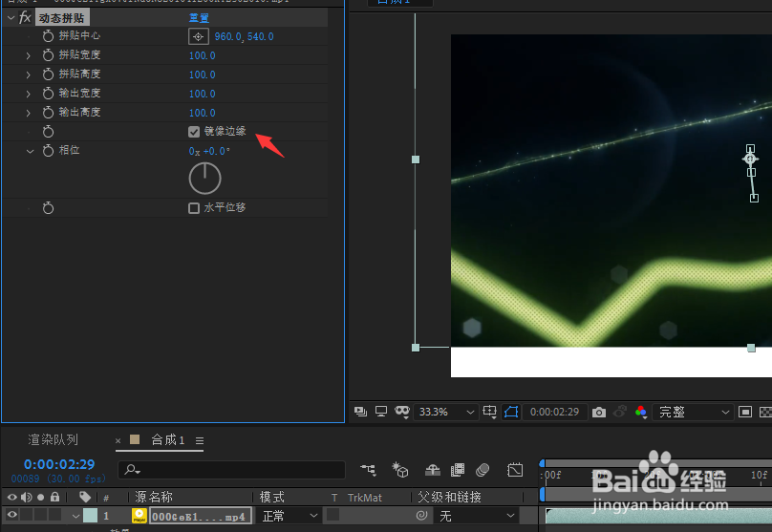The image size is (772, 532).
Task: Click the 输出宽度 value 100.0
Action: tap(203, 94)
